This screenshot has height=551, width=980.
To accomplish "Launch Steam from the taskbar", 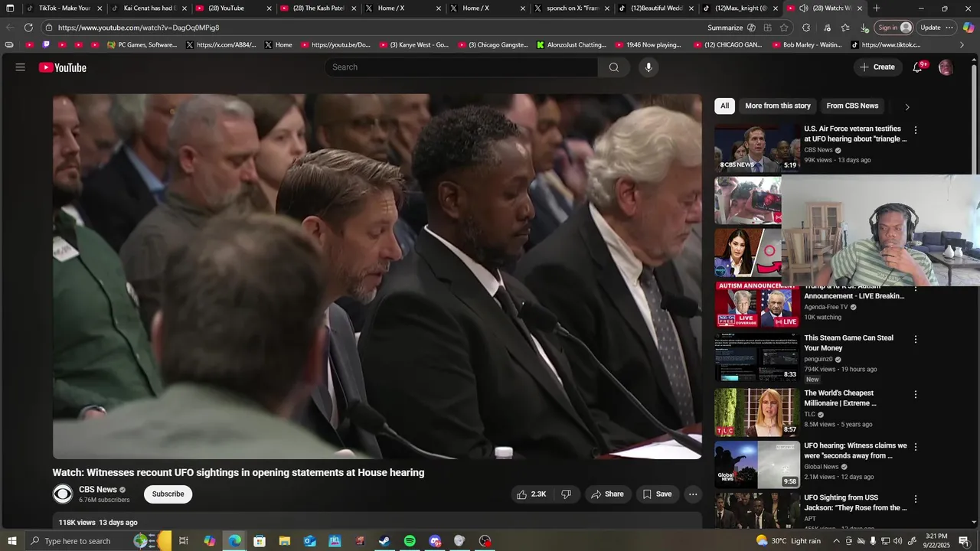I will coord(384,541).
